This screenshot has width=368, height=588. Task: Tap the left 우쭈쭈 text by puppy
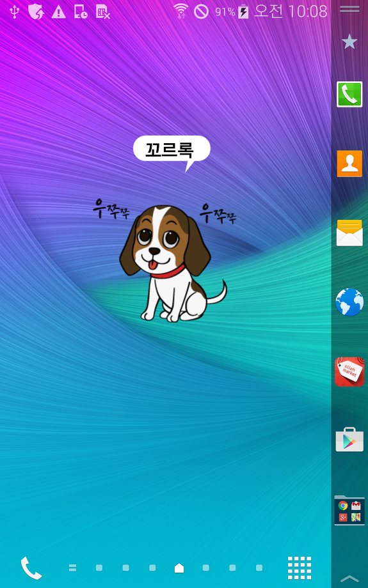111,209
